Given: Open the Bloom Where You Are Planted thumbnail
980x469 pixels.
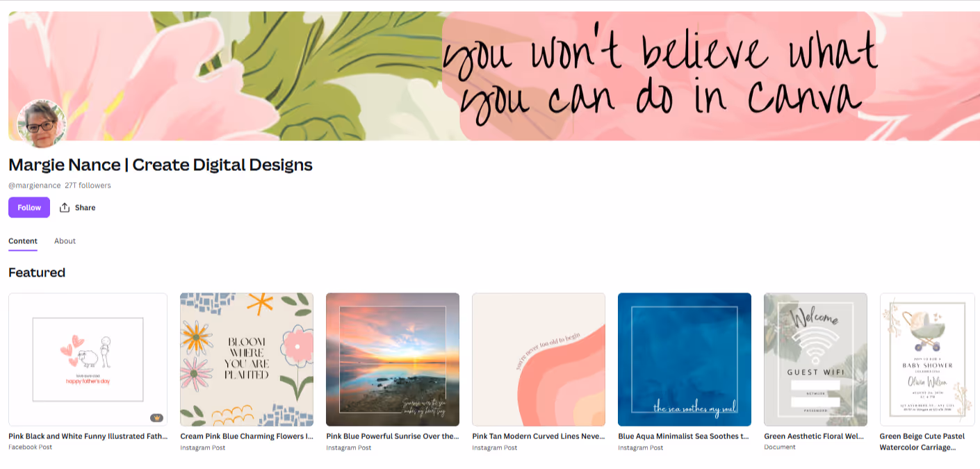Looking at the screenshot, I should [x=247, y=359].
